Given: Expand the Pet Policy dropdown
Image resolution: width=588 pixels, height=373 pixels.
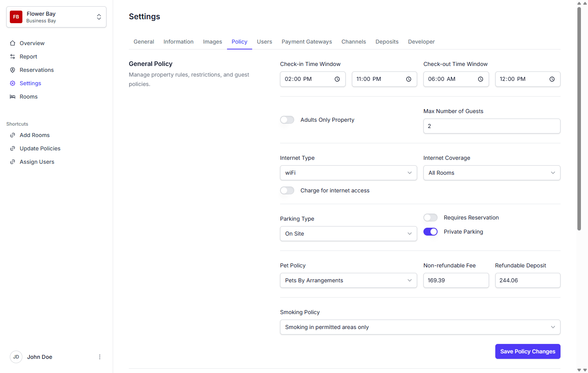Looking at the screenshot, I should (x=348, y=280).
